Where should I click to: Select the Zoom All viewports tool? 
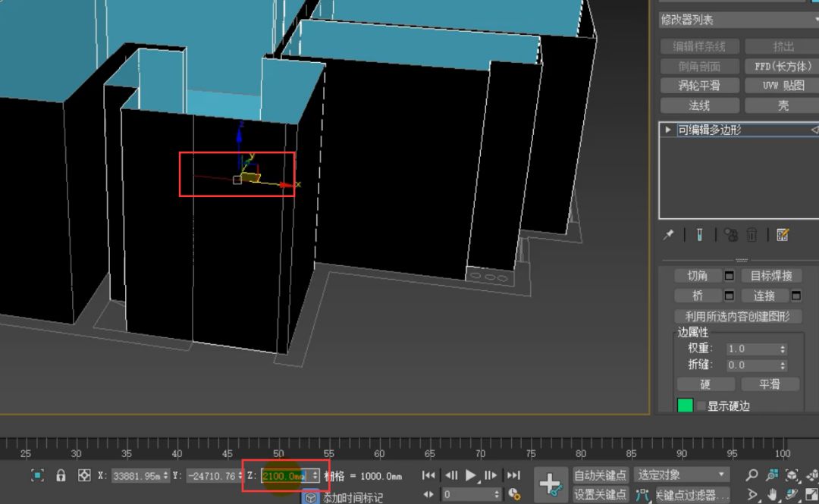coord(771,474)
